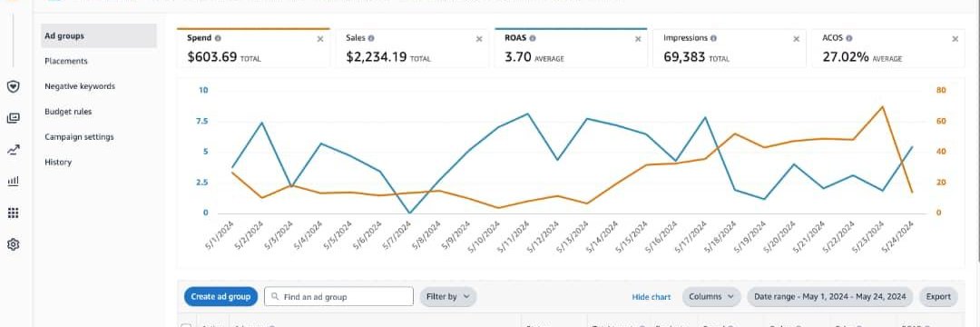Screen dimensions: 980x327
Task: Remove the Sales metric card
Action: [479, 39]
